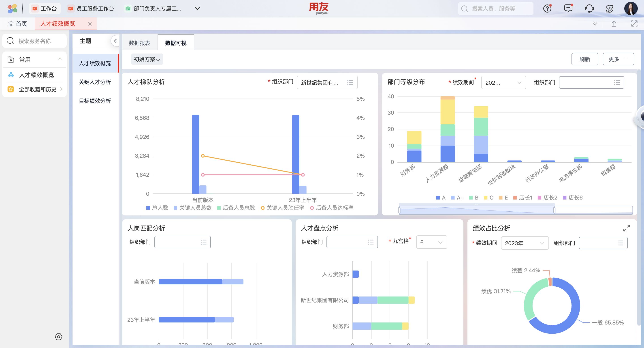644x348 pixels.
Task: Open the messages chat icon
Action: [568, 9]
